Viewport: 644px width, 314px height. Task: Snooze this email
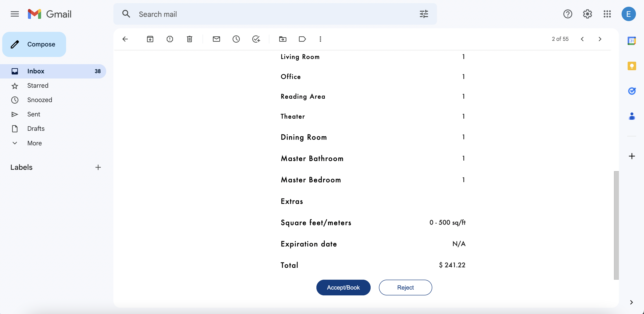click(x=236, y=39)
